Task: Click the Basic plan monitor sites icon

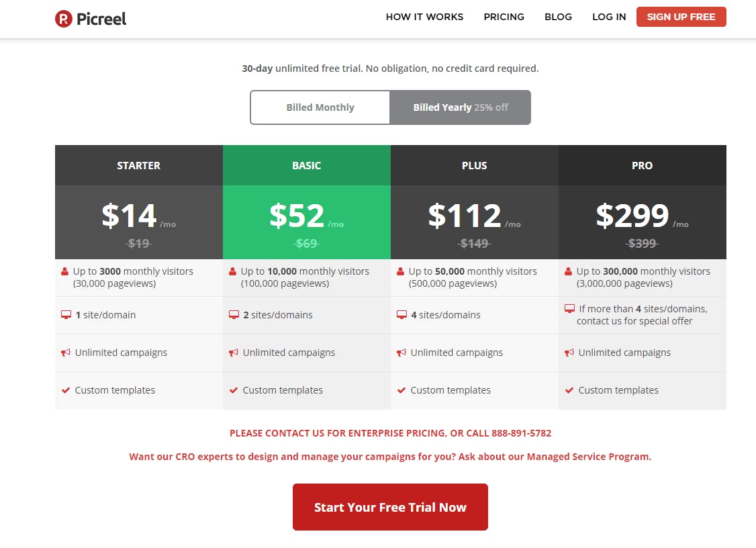Action: (234, 315)
